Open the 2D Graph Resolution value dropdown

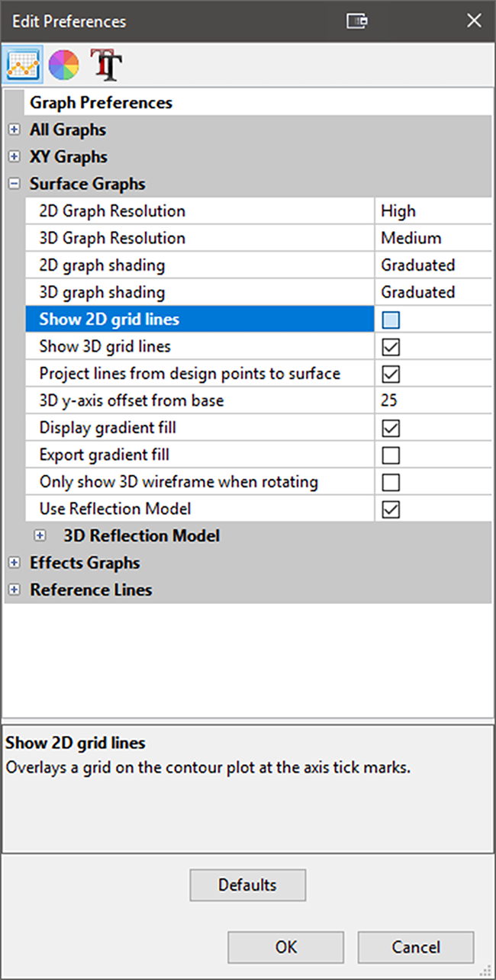click(432, 211)
